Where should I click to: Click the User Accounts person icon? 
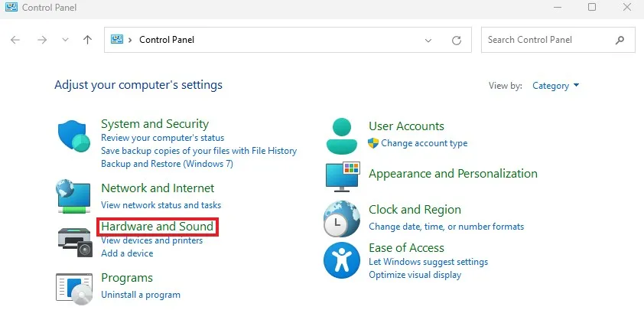point(342,136)
